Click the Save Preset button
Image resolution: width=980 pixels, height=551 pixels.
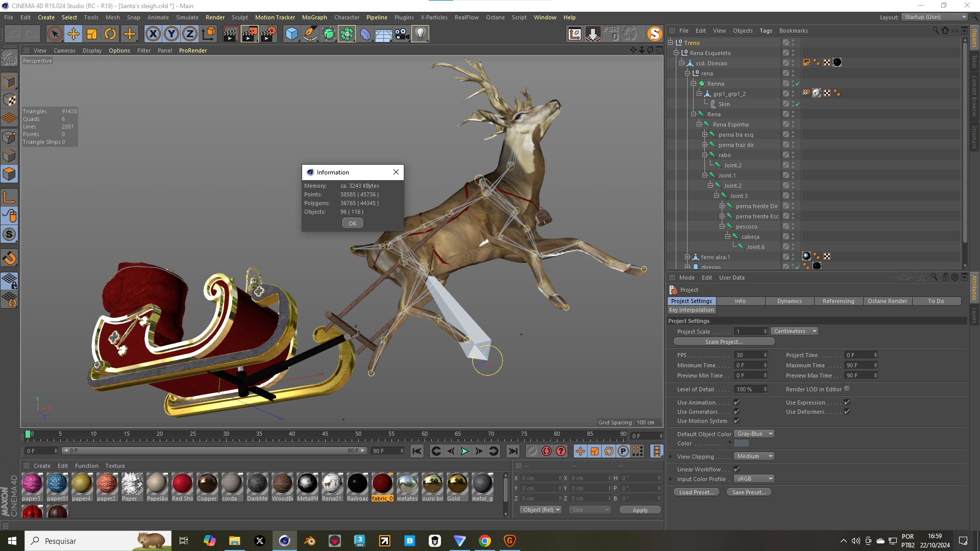(749, 492)
